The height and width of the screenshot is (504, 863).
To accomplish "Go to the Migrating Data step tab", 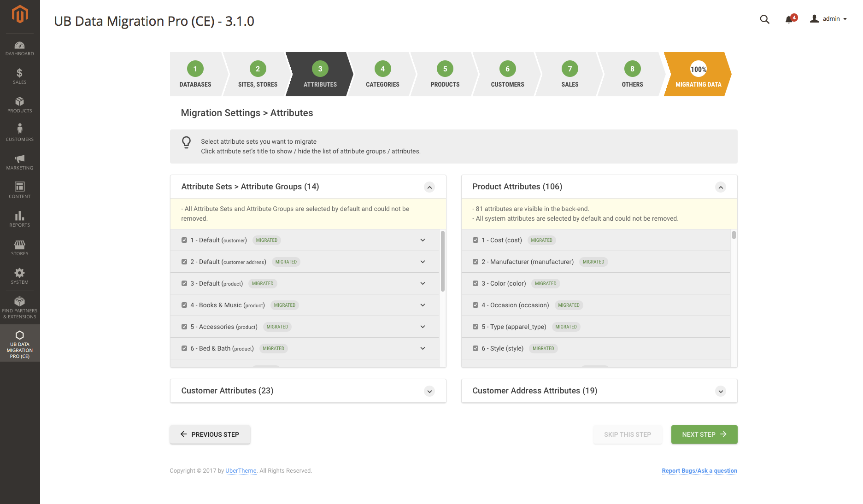I will (x=698, y=74).
